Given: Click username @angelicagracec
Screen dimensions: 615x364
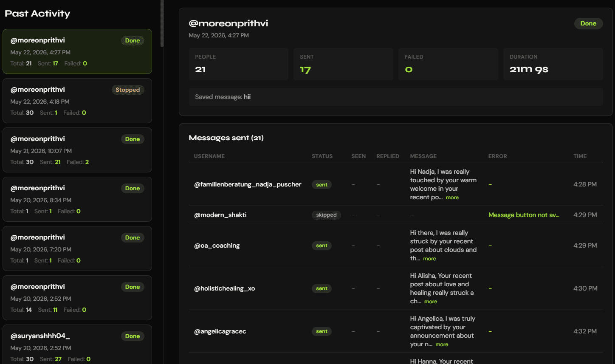Looking at the screenshot, I should click(x=220, y=331).
